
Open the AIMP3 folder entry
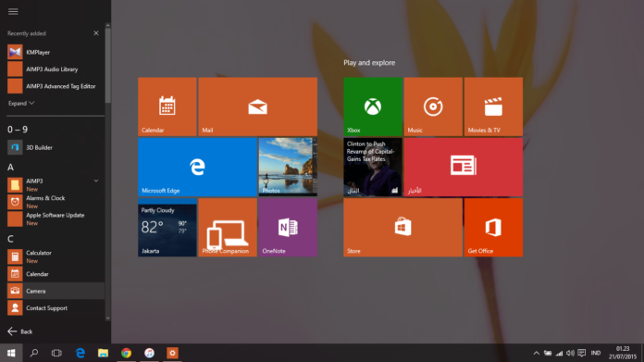tap(56, 185)
